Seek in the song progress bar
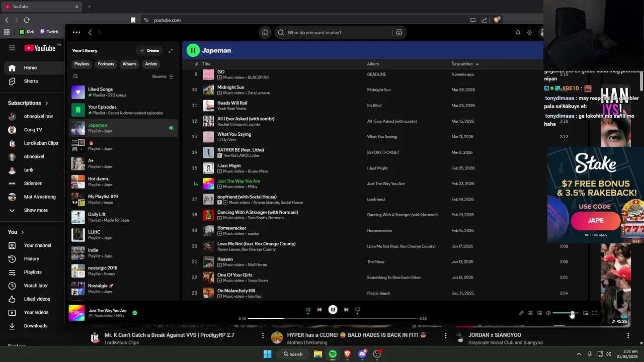 tap(333, 318)
